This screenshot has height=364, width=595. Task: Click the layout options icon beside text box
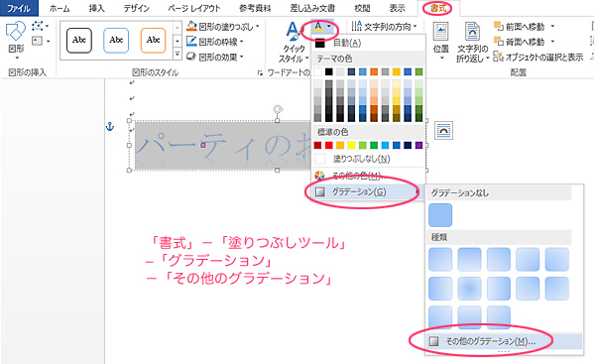(443, 131)
